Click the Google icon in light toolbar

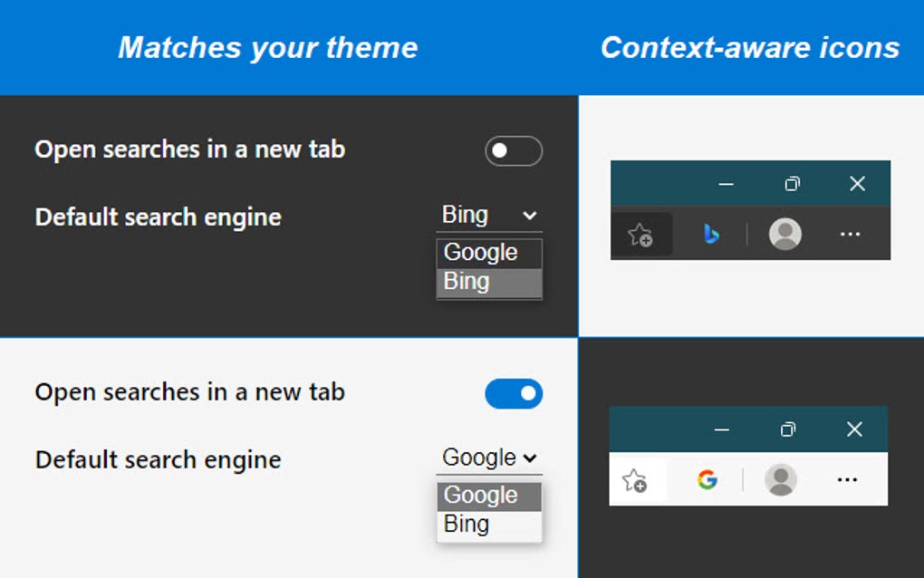pos(707,479)
